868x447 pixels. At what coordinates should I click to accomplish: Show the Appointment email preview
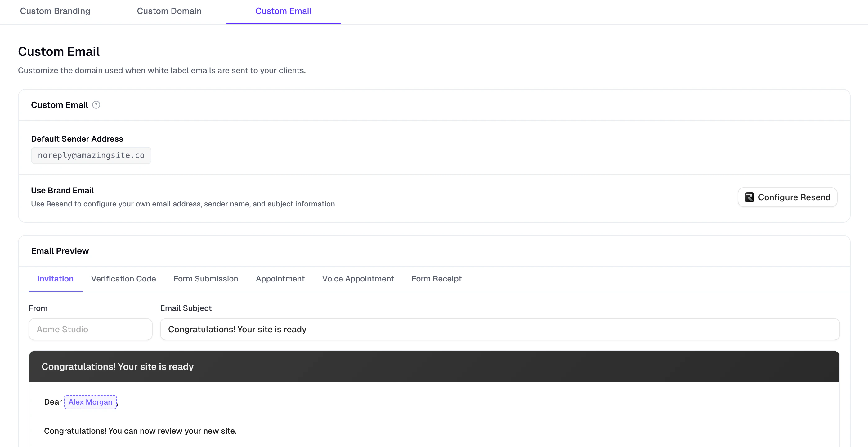[280, 279]
